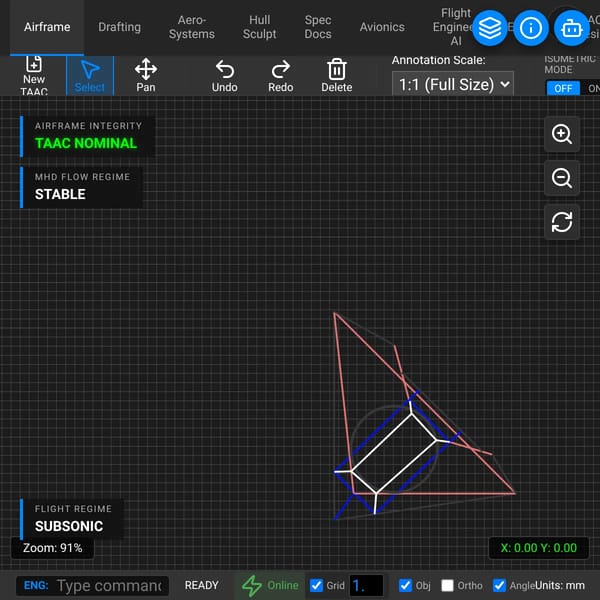
Task: Open the Aero-Systems tab
Action: tap(192, 27)
